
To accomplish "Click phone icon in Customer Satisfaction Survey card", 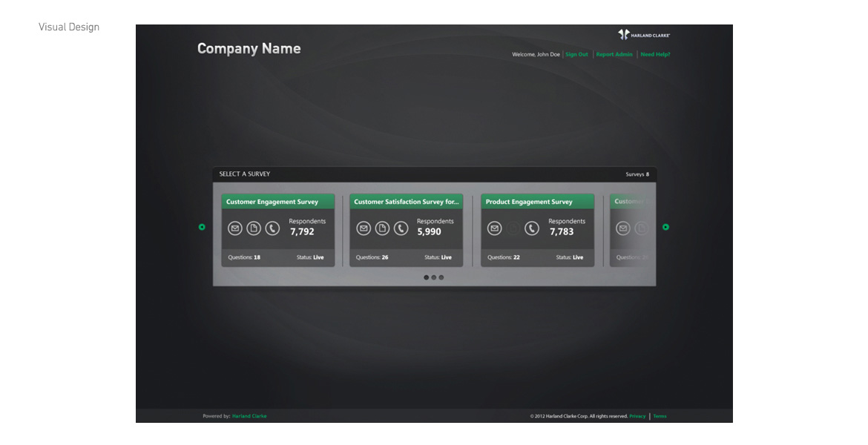I will pos(401,228).
